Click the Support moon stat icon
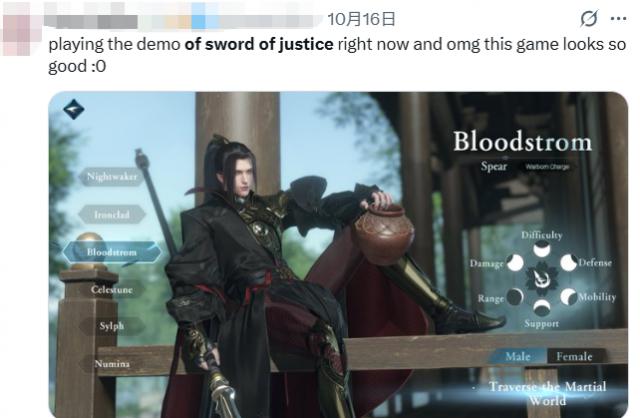The width and height of the screenshot is (640, 418). [542, 307]
